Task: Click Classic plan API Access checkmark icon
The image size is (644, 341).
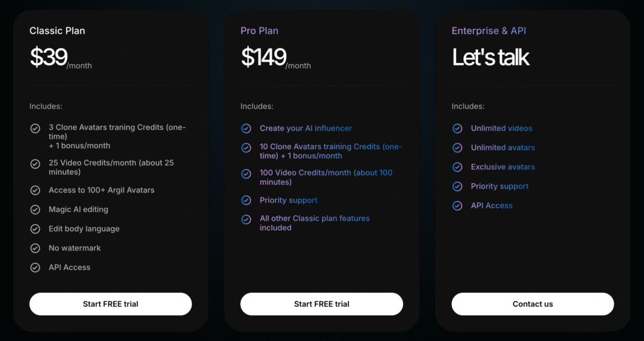Action: click(x=35, y=267)
